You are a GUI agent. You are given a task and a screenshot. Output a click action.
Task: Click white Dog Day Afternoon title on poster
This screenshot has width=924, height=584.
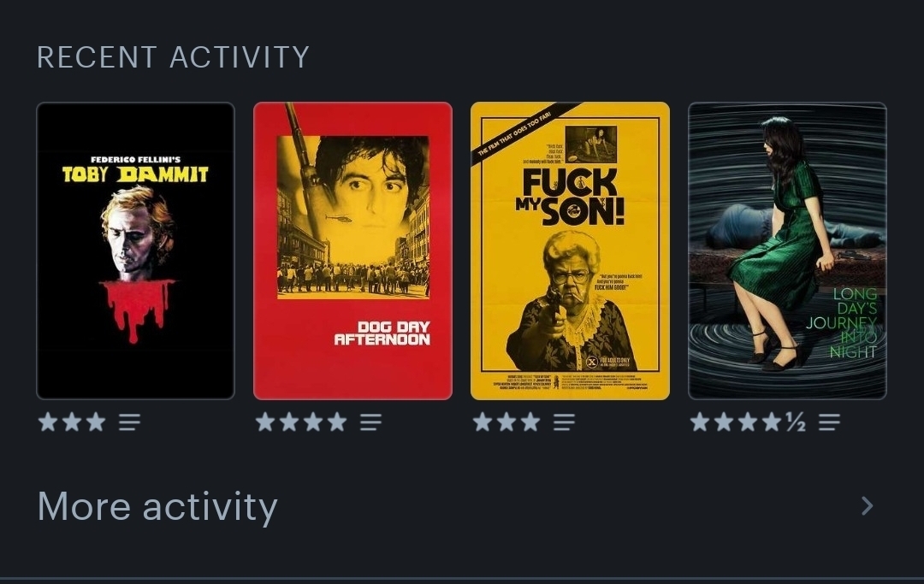(382, 333)
